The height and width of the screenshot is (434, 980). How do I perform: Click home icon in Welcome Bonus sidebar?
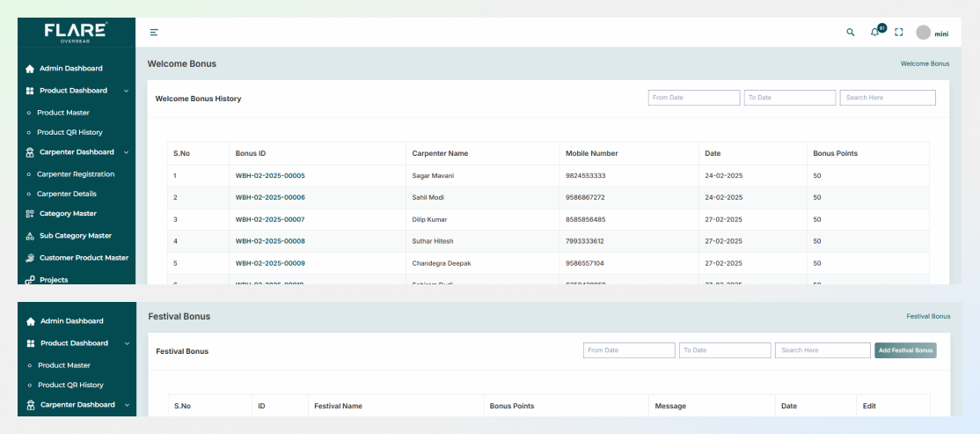pos(29,69)
